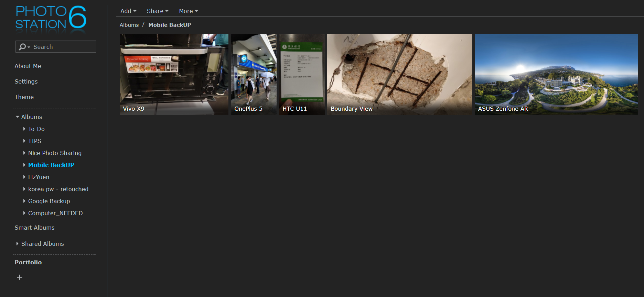Click the Mobile BackUP breadcrumb
The image size is (644, 297).
170,25
